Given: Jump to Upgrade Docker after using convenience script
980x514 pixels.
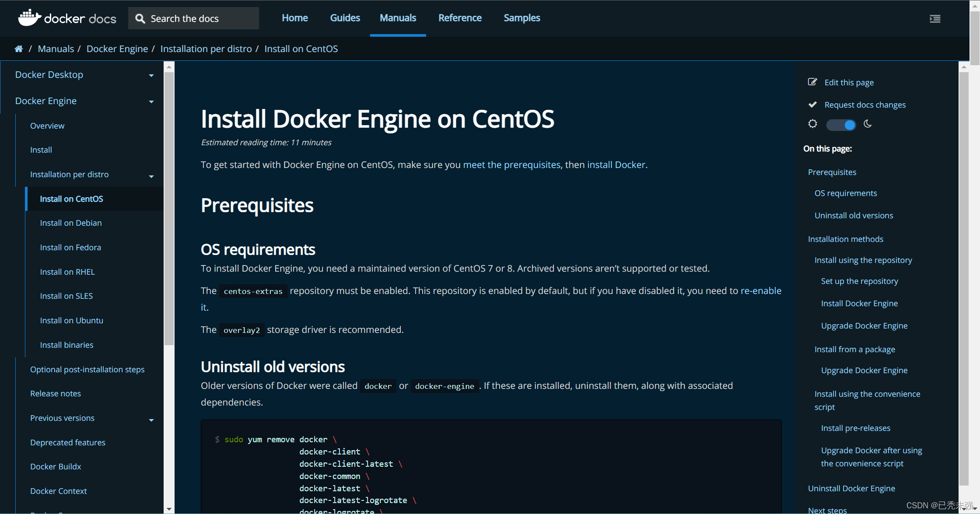Looking at the screenshot, I should [x=871, y=457].
